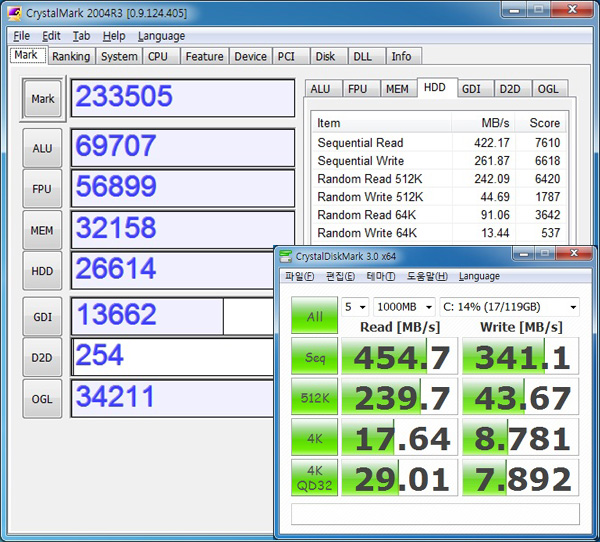Run the full benchmark with the Mark button

[42, 99]
